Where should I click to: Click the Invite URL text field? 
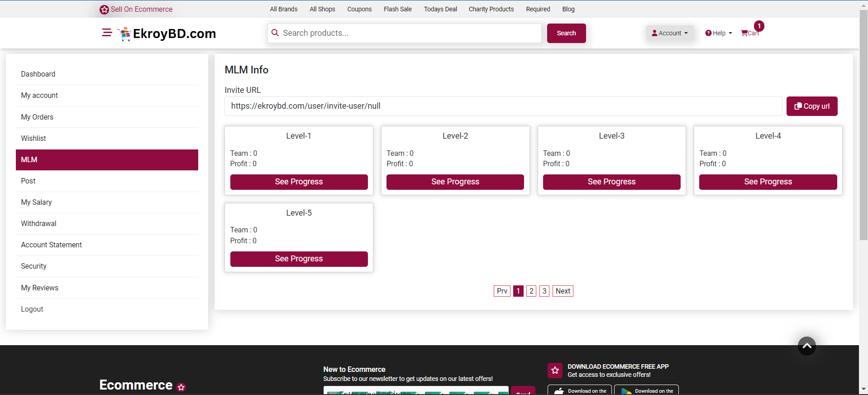[503, 106]
